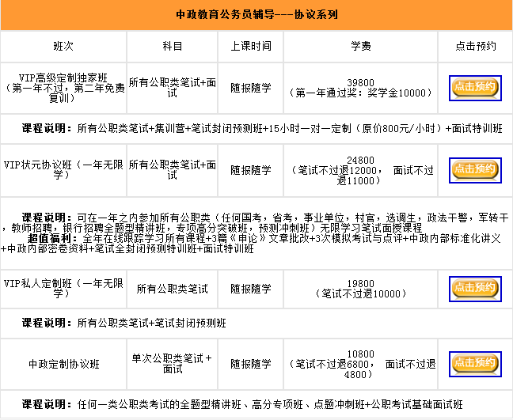
Task: Click 点击预约 button for VIP私人定制班
Action: (475, 289)
